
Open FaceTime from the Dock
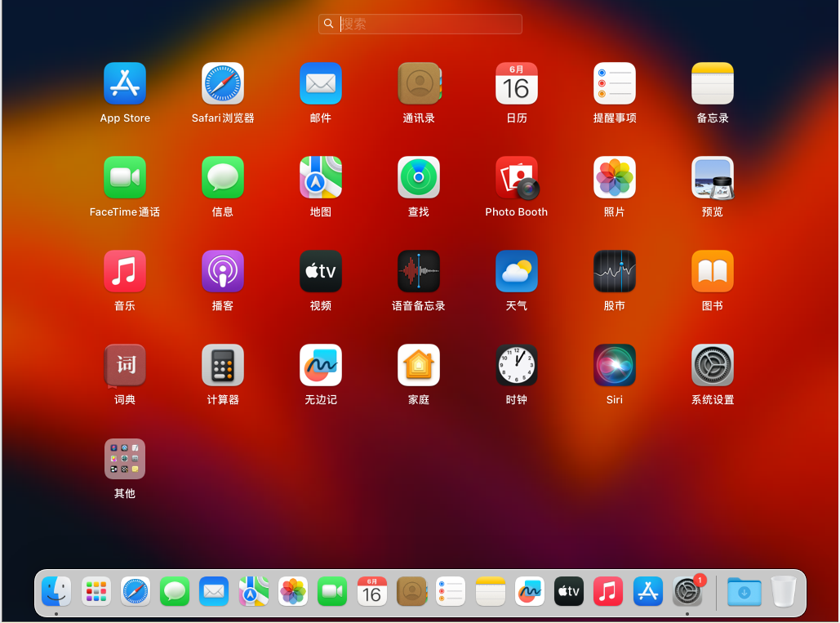click(x=332, y=591)
